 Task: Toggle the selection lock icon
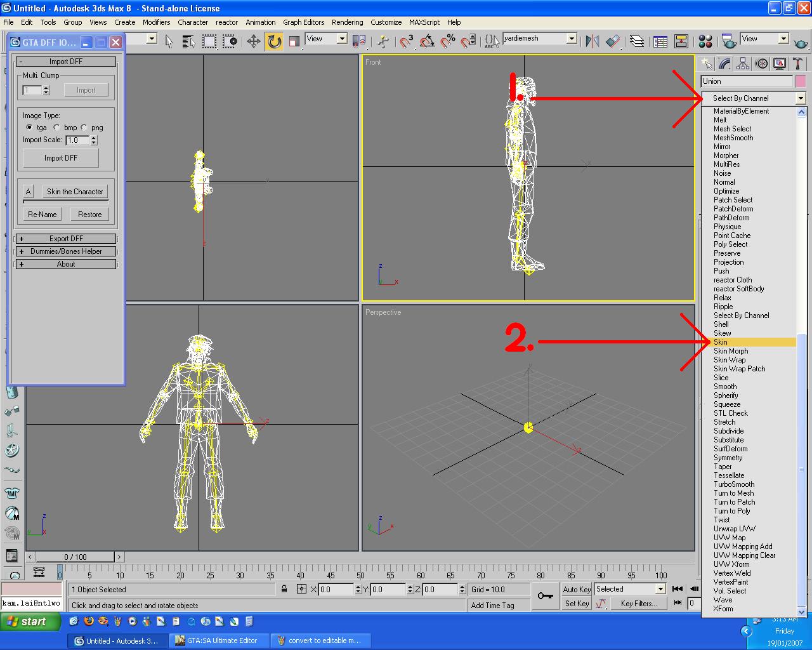284,589
